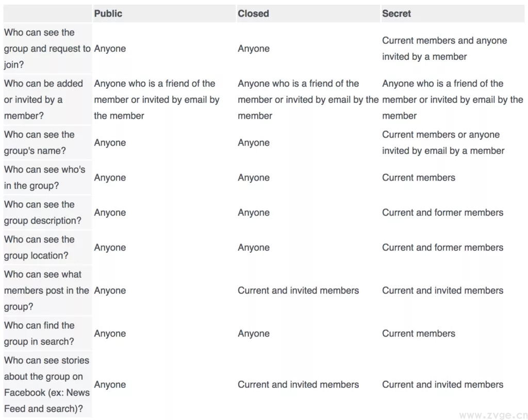Click the "Public" column header
This screenshot has height=420, width=528.
[108, 14]
